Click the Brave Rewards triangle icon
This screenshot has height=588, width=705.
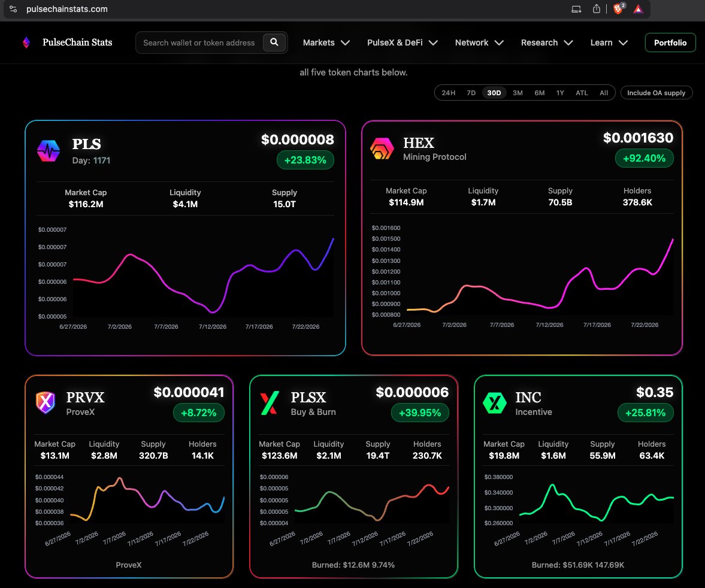[638, 9]
